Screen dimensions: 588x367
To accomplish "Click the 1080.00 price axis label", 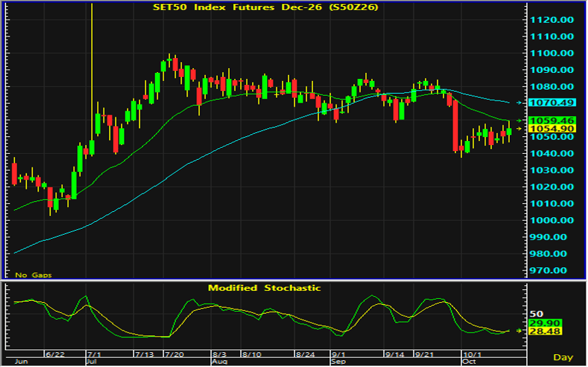I will (552, 86).
